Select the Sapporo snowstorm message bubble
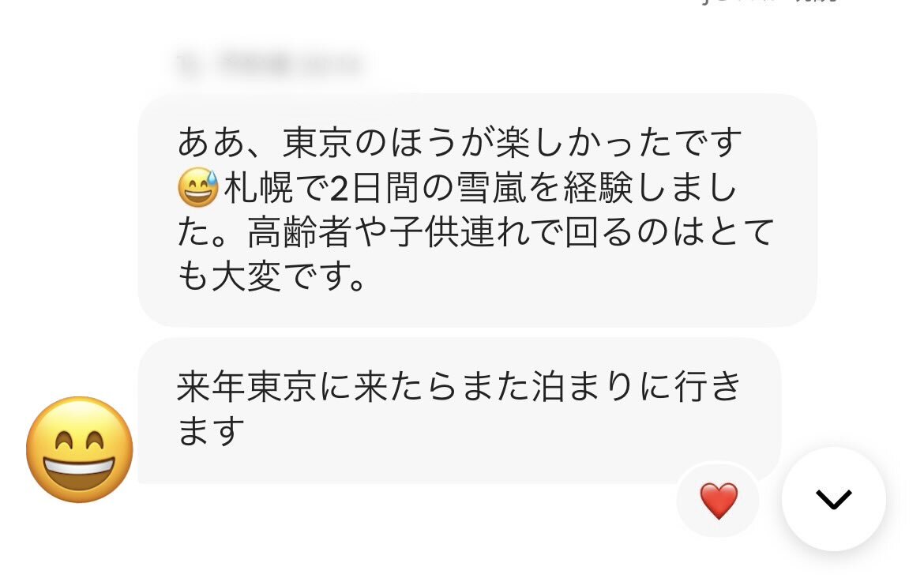The height and width of the screenshot is (578, 924). 477,210
